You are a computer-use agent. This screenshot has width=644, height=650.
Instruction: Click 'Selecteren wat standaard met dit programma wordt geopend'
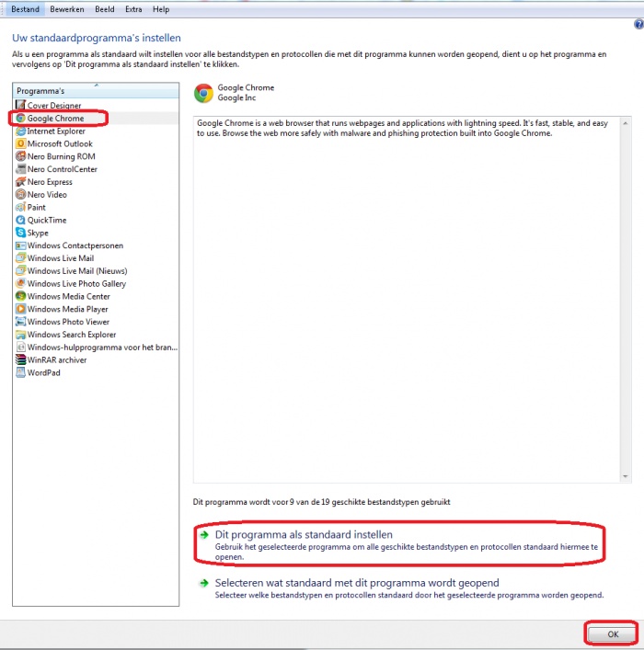click(x=357, y=583)
